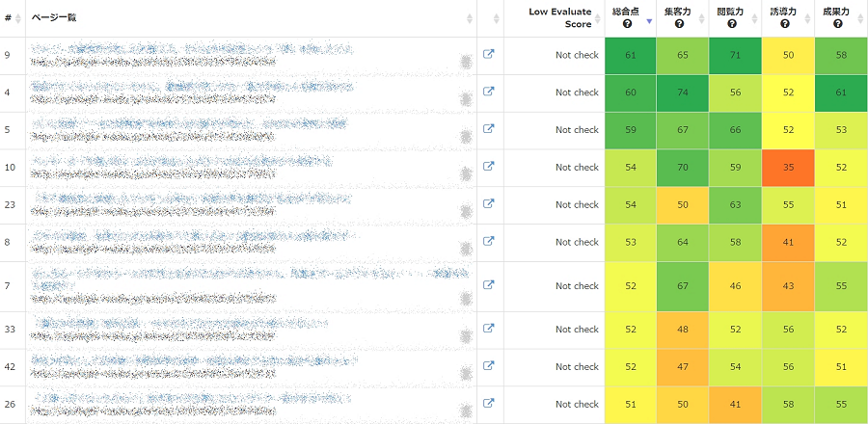This screenshot has height=424, width=868.
Task: Click the question mark icon under 閲覧力
Action: click(732, 24)
